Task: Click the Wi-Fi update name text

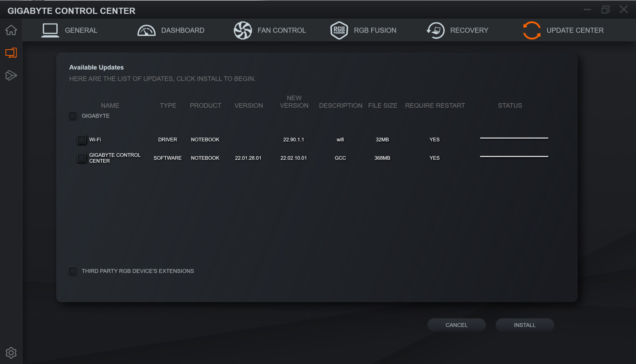Action: pos(95,139)
